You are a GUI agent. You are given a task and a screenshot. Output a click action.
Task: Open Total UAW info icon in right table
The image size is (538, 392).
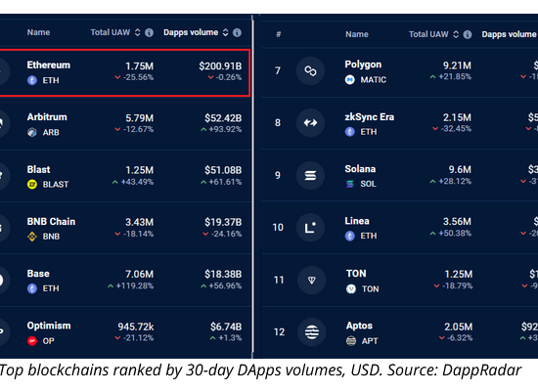pos(468,34)
